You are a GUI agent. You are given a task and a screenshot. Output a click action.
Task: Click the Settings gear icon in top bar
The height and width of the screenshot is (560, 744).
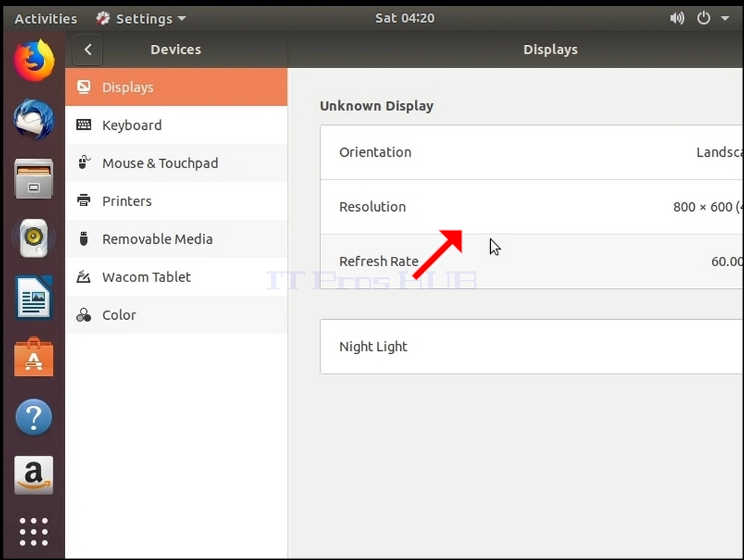103,19
